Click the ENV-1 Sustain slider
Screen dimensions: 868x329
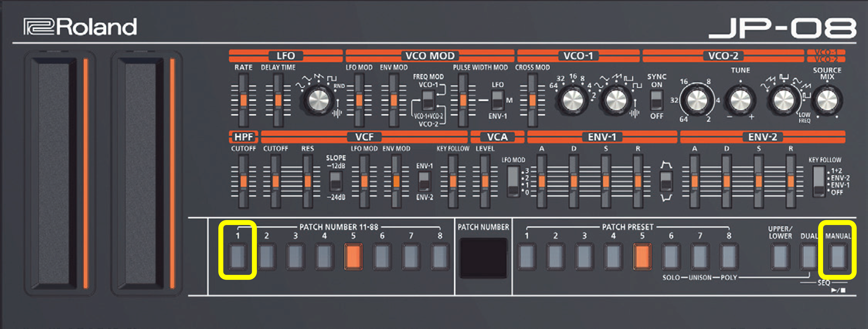(605, 181)
